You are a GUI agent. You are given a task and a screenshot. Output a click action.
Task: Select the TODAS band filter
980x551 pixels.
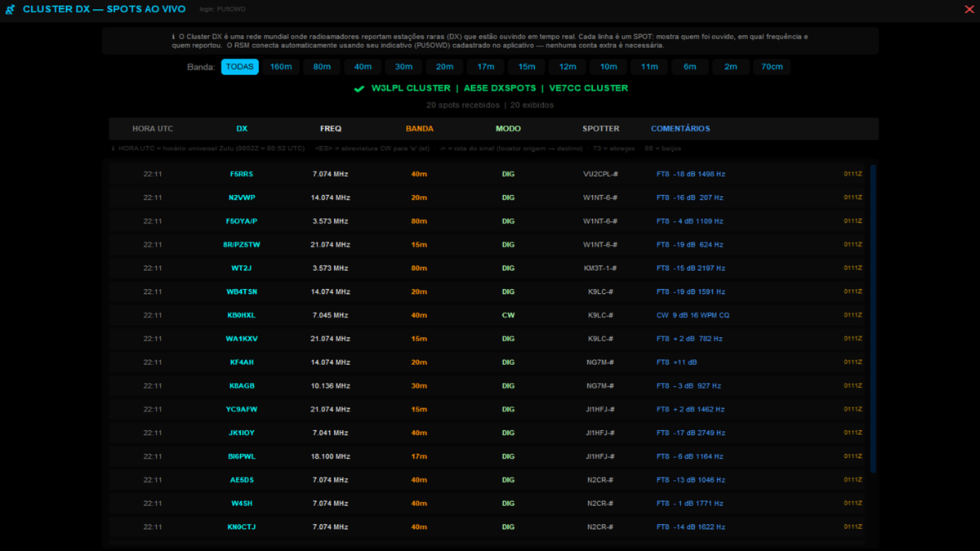click(239, 67)
